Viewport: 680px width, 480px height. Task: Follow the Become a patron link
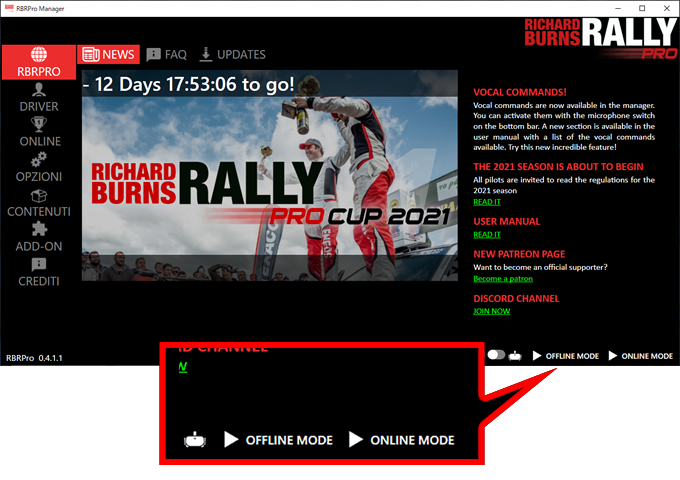503,279
